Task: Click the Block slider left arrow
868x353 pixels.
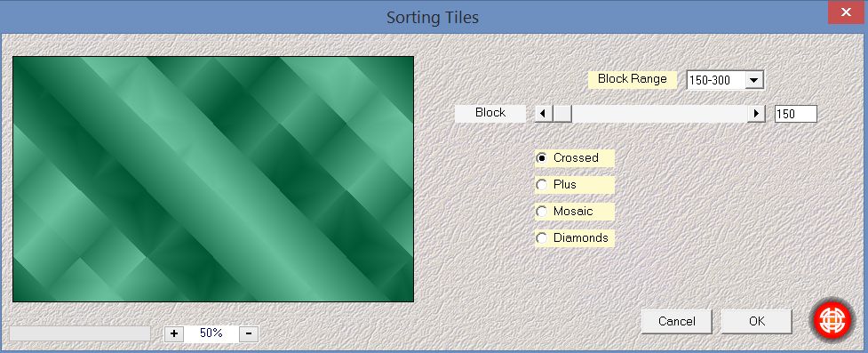Action: [544, 114]
